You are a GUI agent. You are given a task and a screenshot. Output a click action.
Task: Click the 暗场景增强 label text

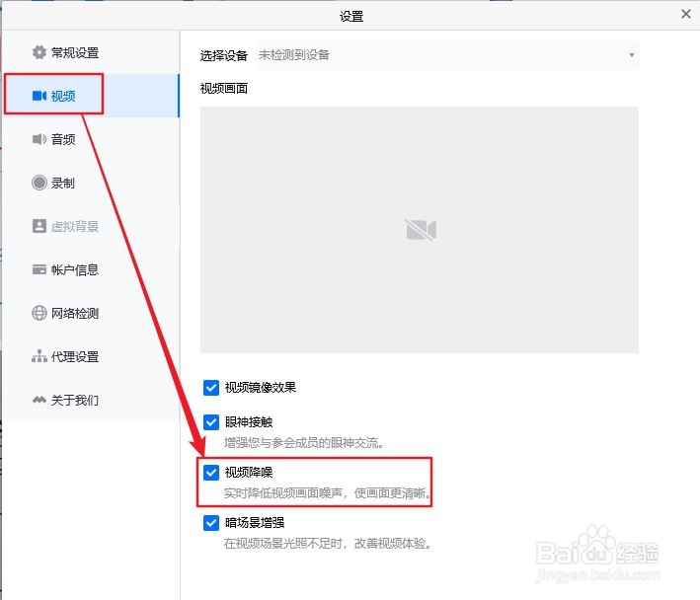point(255,522)
